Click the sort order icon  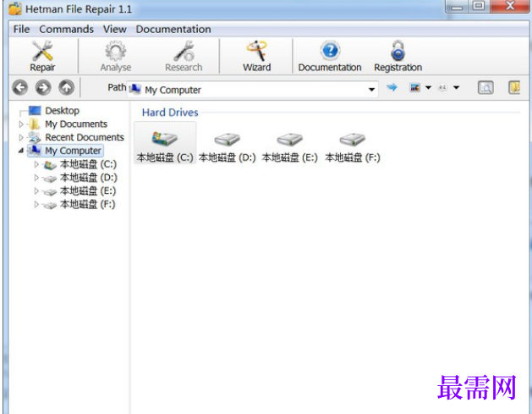click(x=442, y=87)
